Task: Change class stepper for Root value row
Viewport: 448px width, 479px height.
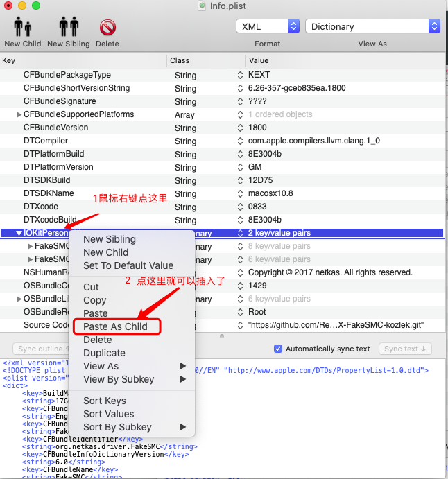Action: click(x=240, y=312)
